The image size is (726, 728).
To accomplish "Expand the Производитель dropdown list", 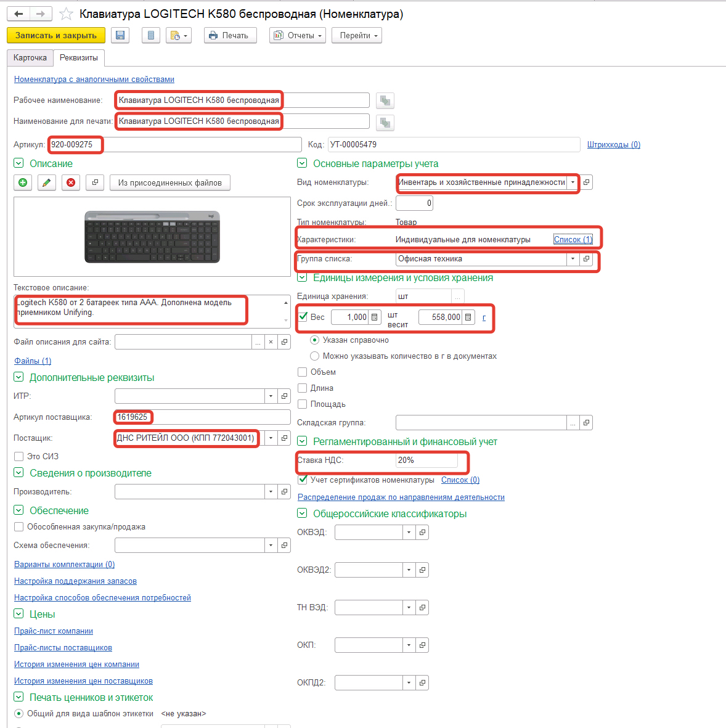I will (271, 491).
